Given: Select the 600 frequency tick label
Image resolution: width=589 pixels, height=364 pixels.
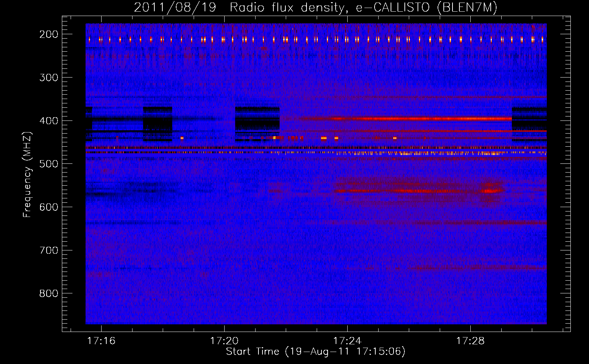Looking at the screenshot, I should pos(49,207).
